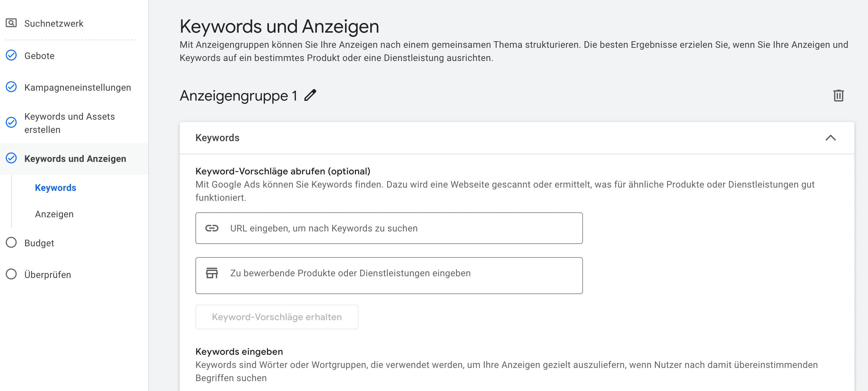Click the storefront icon in the products field
Image resolution: width=868 pixels, height=391 pixels.
click(212, 273)
